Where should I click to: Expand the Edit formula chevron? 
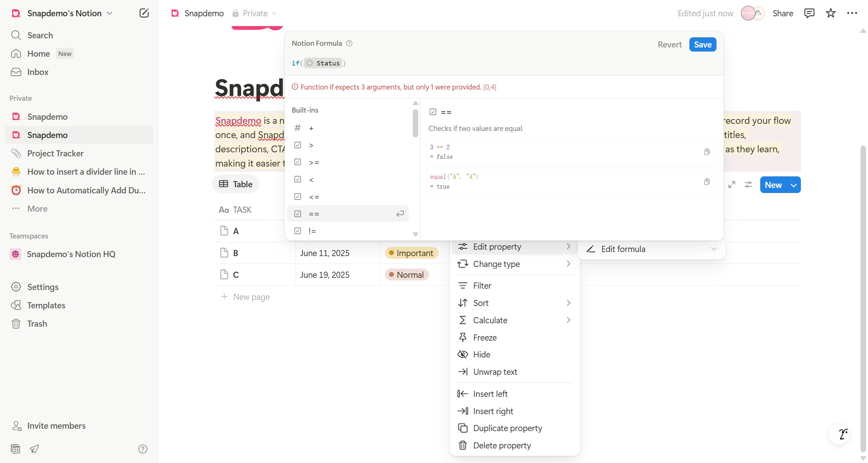coord(714,249)
